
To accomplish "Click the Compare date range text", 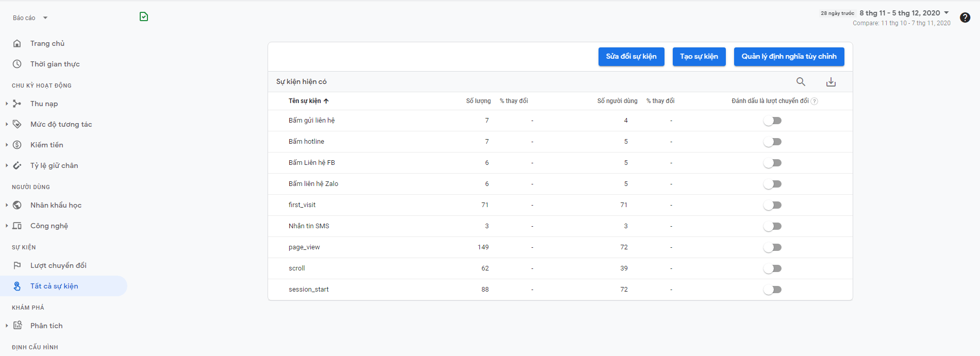I will (902, 23).
